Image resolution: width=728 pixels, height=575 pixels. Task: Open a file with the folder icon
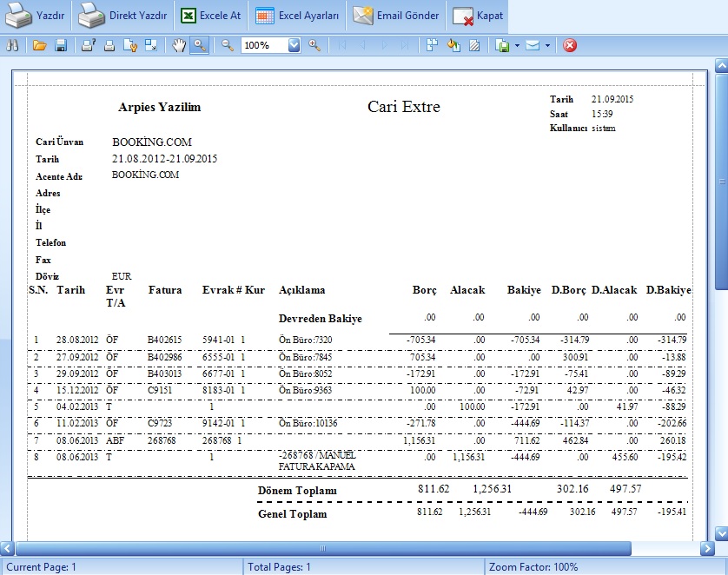39,45
